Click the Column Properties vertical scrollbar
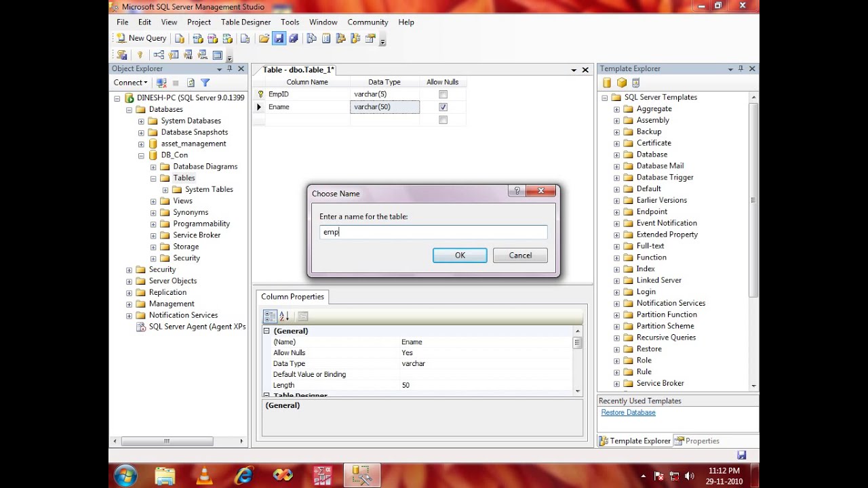Screen dimensions: 868x488 (x=578, y=360)
